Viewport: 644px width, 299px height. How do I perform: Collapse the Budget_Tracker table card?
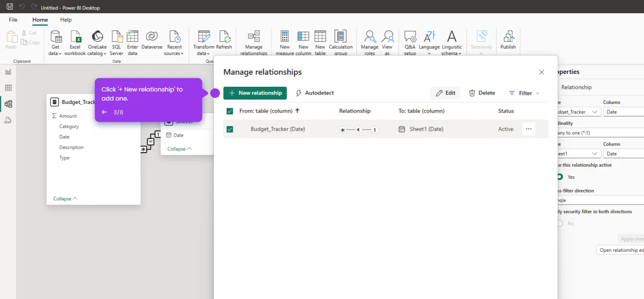[65, 198]
